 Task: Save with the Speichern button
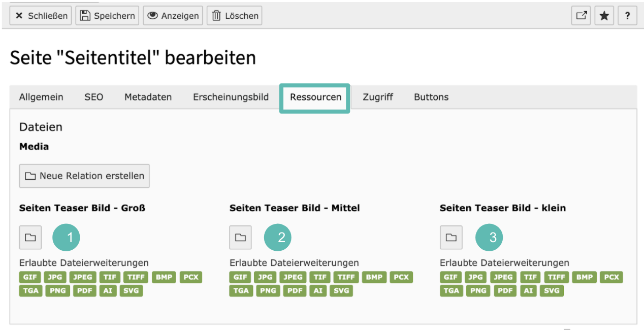click(108, 16)
